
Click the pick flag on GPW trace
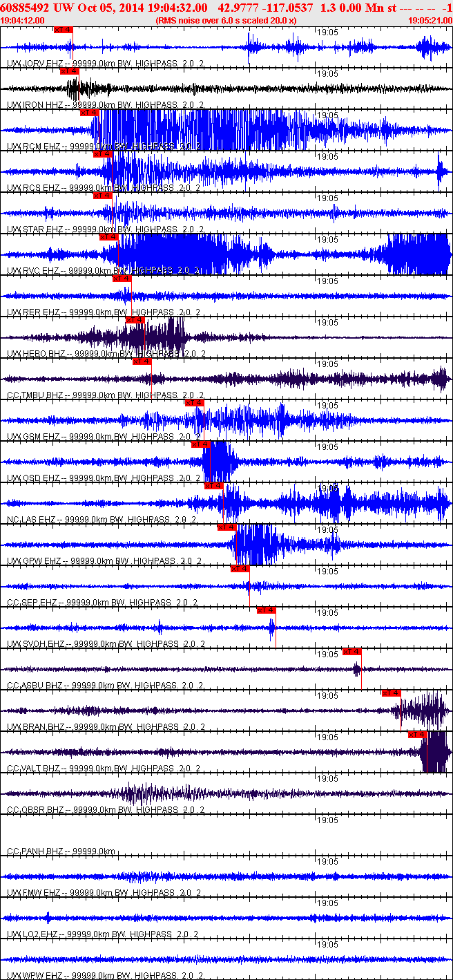coord(227,527)
